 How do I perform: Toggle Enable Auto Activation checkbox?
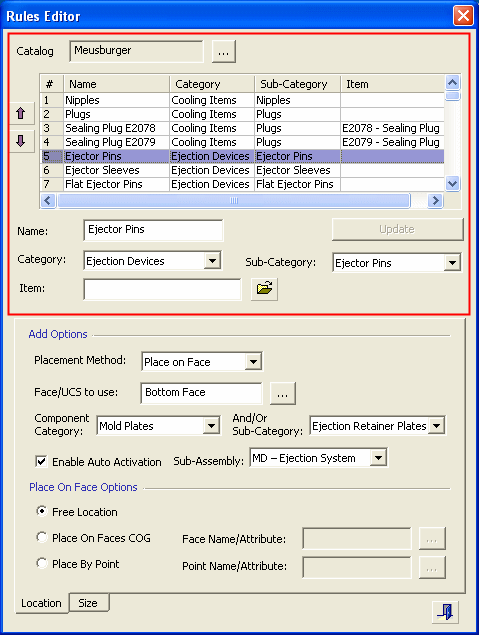tap(41, 461)
